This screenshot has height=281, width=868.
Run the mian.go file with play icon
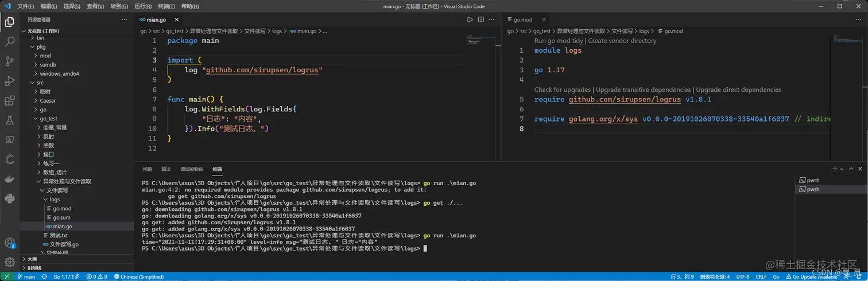470,19
